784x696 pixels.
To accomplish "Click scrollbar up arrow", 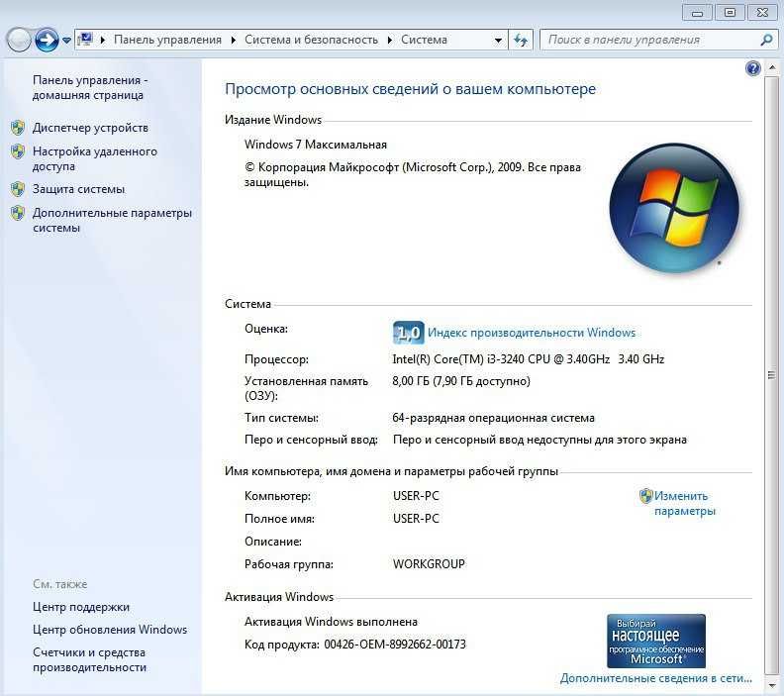I will coord(771,68).
